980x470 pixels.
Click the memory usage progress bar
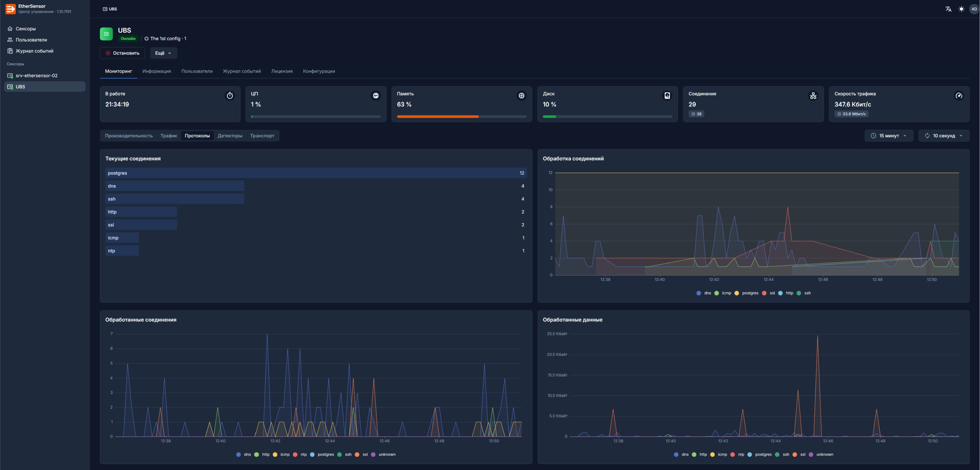pyautogui.click(x=461, y=116)
